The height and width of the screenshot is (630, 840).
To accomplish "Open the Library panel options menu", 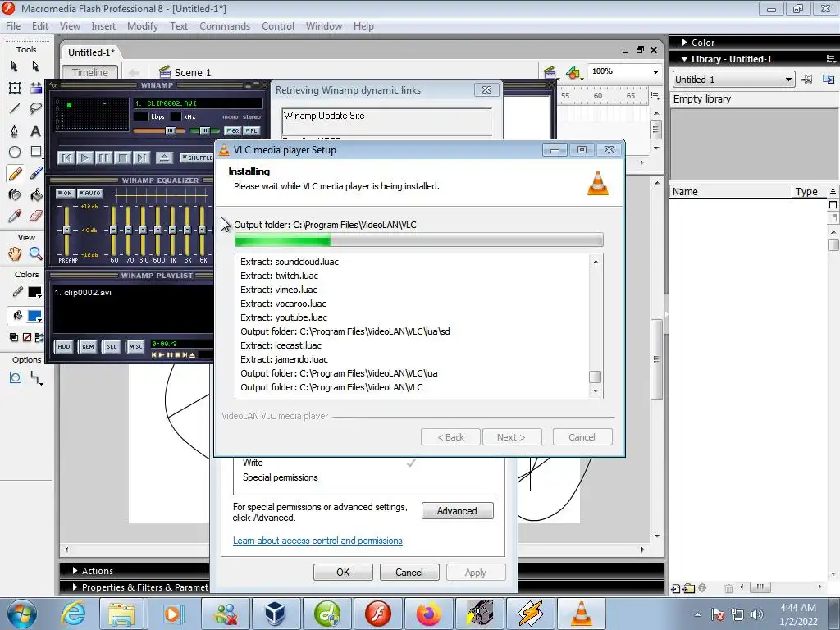I will pos(831,59).
